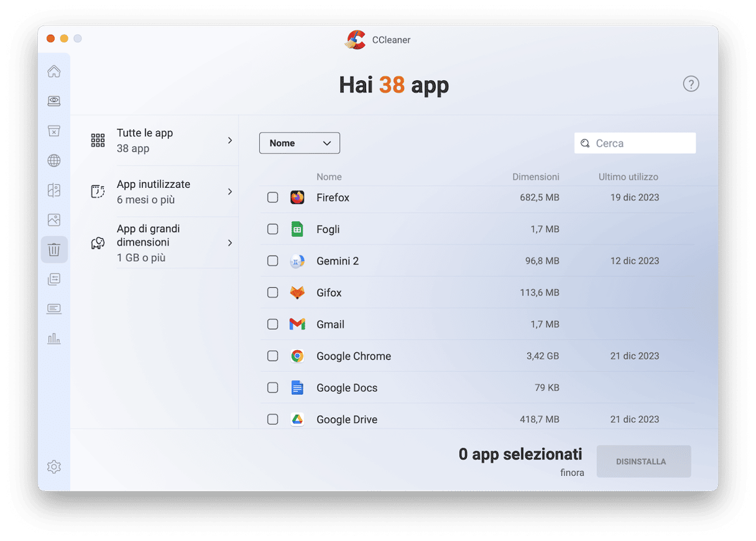The width and height of the screenshot is (756, 541).
Task: Check the Google Drive checkbox
Action: click(273, 419)
